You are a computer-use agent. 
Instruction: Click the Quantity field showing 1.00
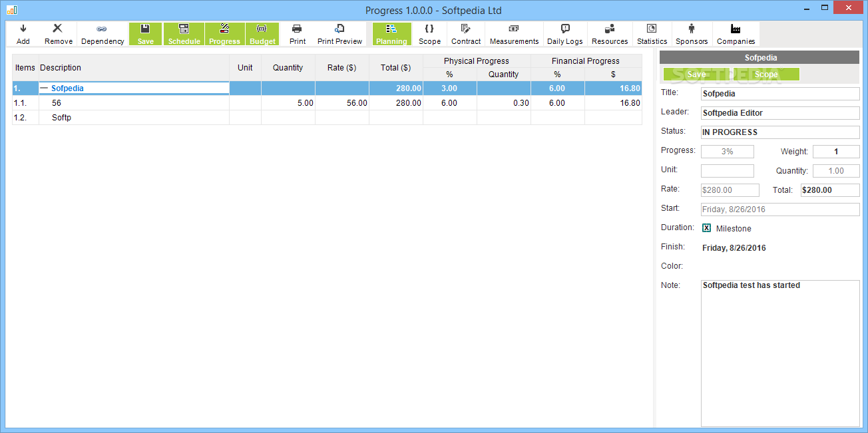point(836,171)
